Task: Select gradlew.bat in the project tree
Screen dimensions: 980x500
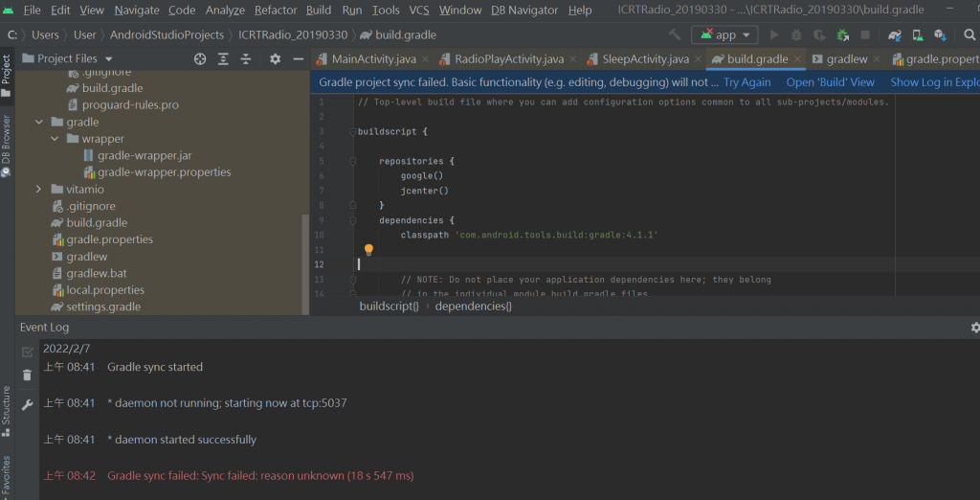Action: tap(97, 273)
